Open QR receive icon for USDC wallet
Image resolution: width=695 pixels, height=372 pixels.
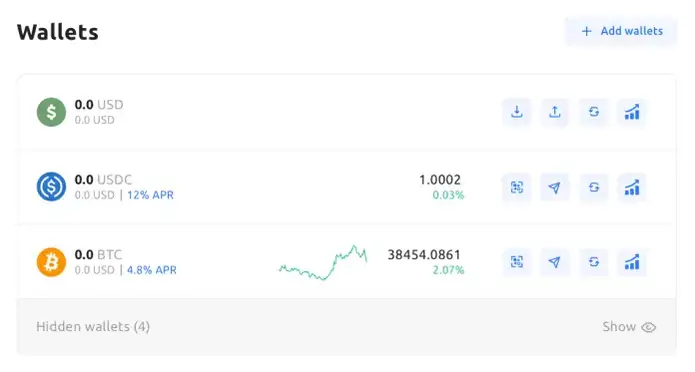pyautogui.click(x=516, y=187)
